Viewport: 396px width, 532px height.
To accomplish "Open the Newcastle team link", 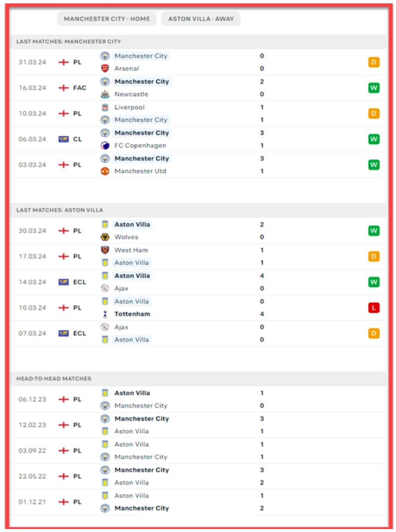I will [131, 94].
